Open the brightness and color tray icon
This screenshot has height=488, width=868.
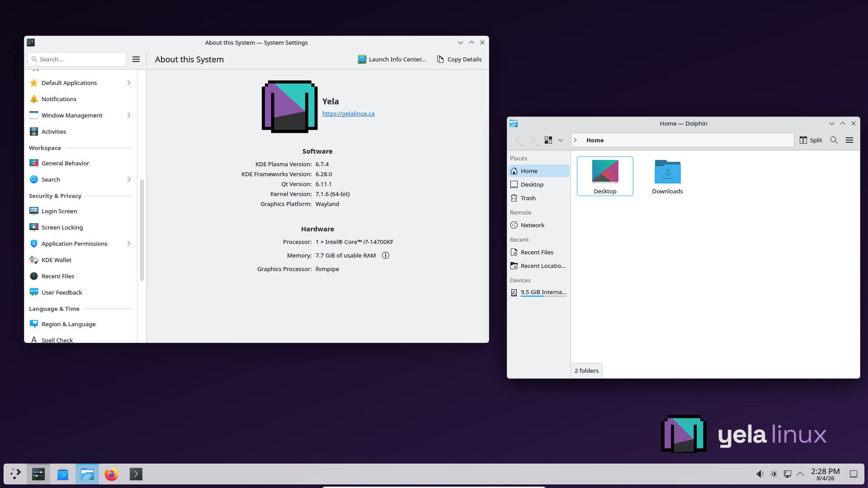[774, 474]
